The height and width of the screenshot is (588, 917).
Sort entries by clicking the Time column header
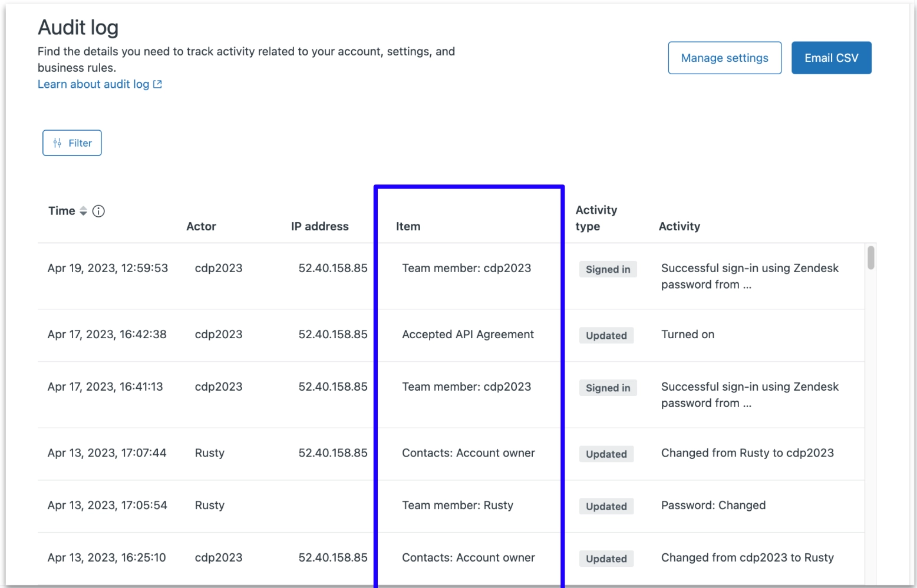(62, 210)
